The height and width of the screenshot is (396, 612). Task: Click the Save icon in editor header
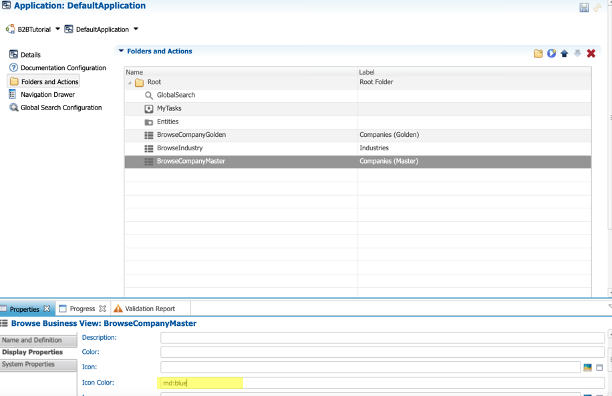(x=584, y=7)
